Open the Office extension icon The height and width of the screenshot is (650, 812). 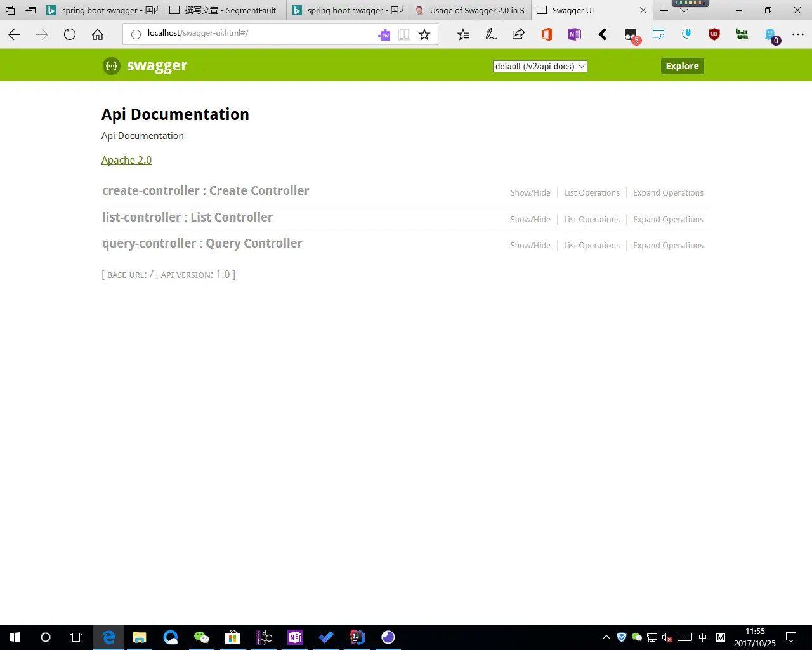pos(547,35)
